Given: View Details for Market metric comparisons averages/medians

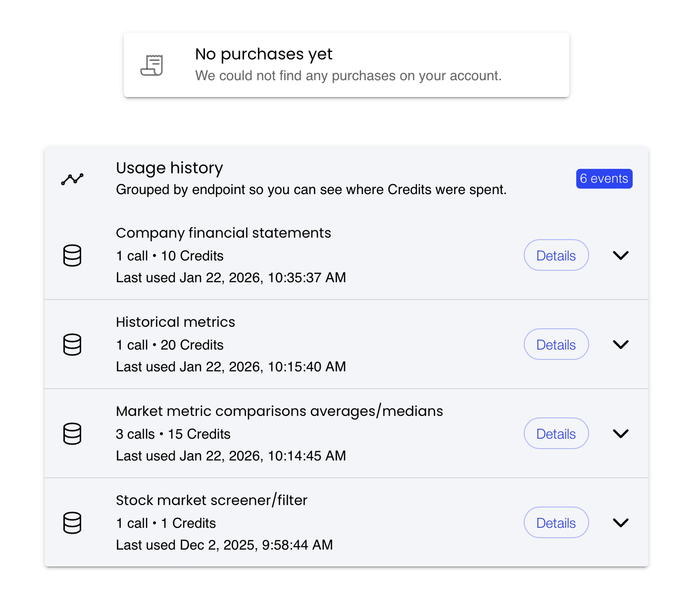Looking at the screenshot, I should click(x=556, y=434).
